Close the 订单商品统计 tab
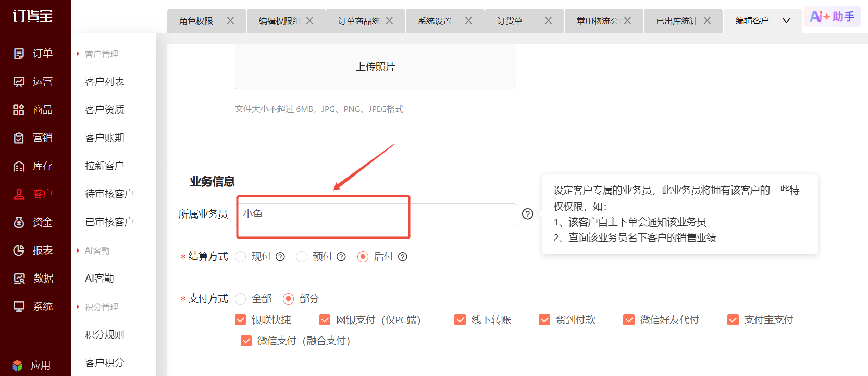This screenshot has width=868, height=376. (389, 21)
